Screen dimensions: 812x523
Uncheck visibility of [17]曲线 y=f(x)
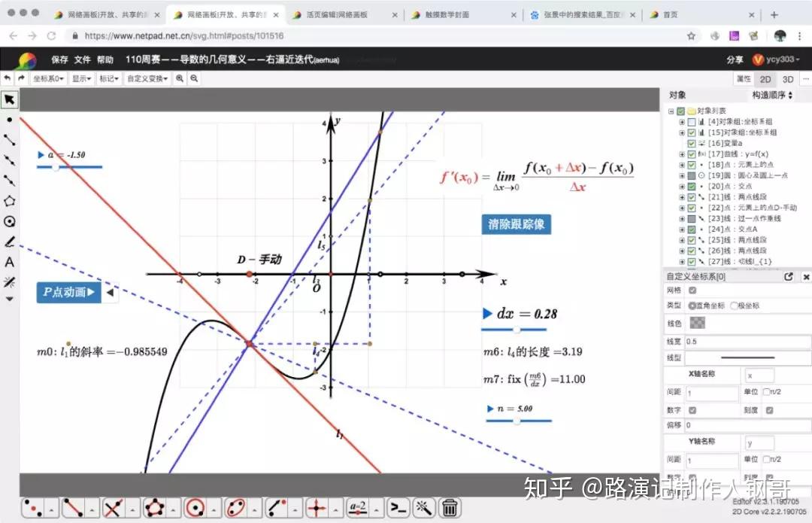(692, 154)
